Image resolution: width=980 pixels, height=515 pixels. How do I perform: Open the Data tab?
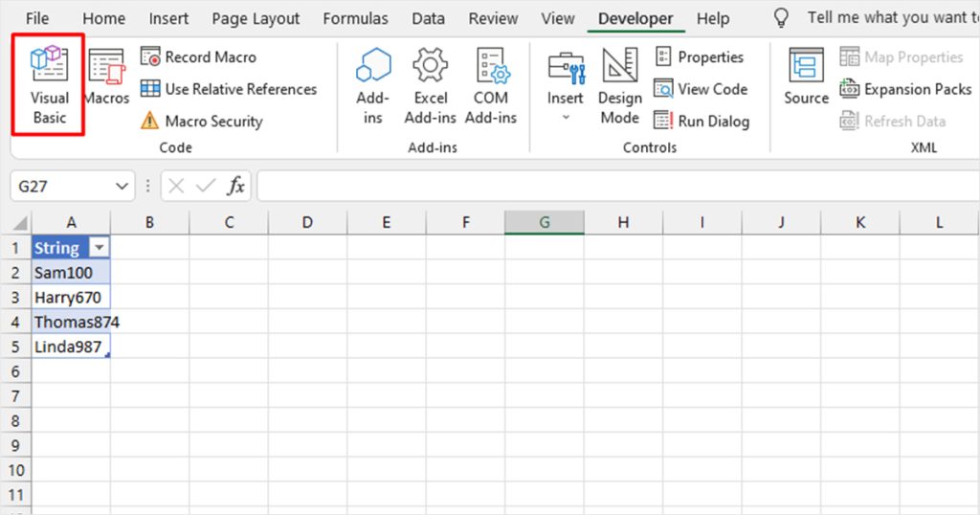point(428,19)
